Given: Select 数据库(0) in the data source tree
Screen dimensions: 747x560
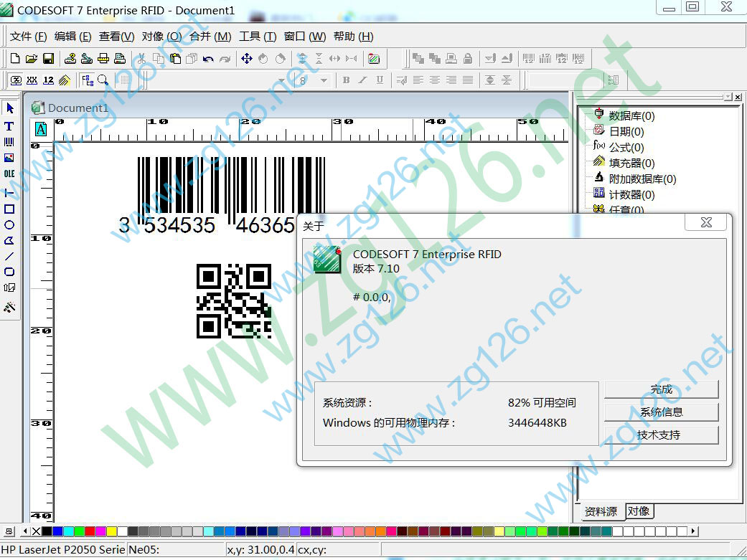Looking at the screenshot, I should [631, 115].
